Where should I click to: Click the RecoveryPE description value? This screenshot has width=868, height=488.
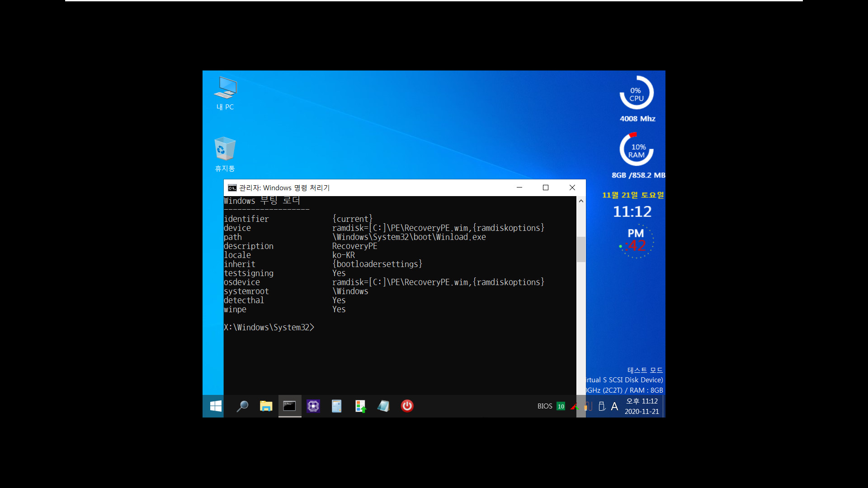pos(355,246)
